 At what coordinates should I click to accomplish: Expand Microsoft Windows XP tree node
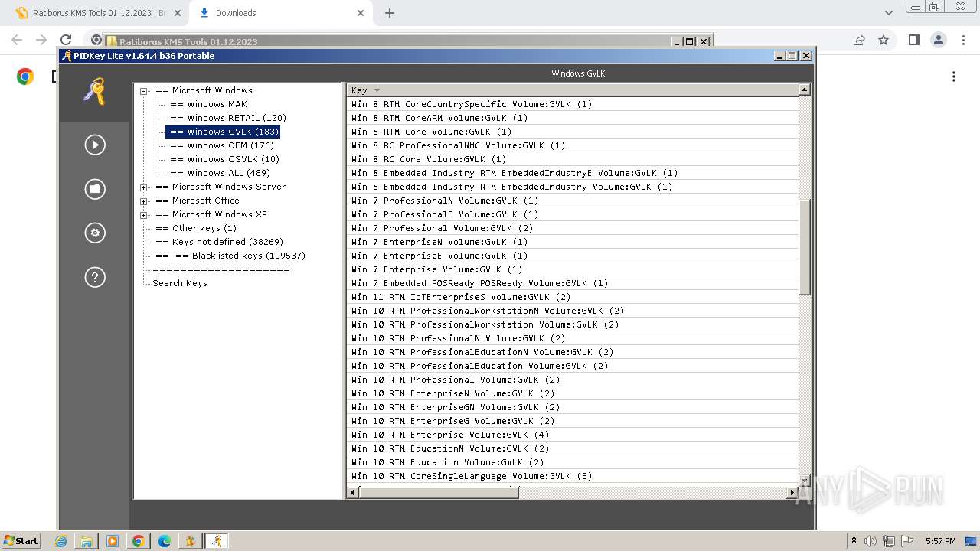click(x=143, y=214)
